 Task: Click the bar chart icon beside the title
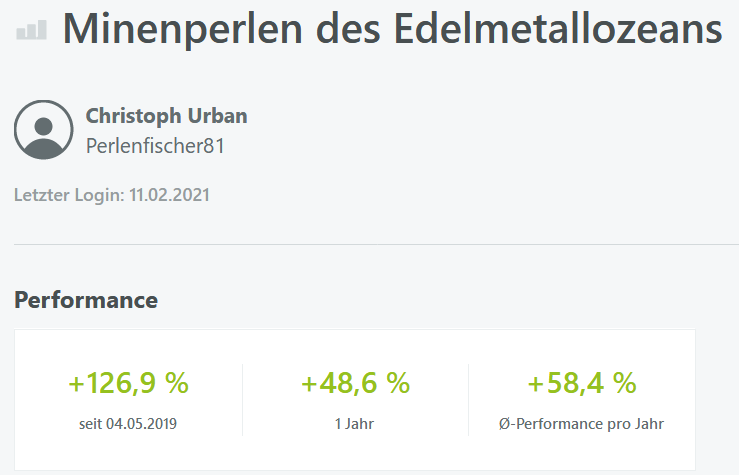31,31
